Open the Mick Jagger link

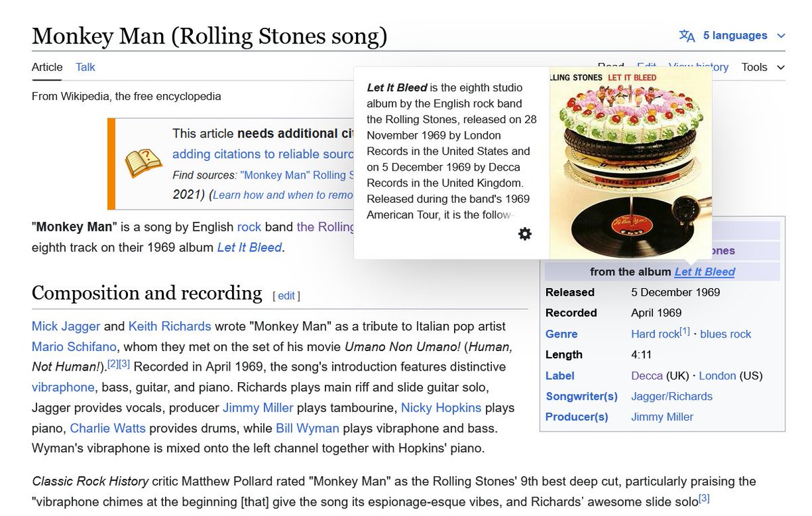pyautogui.click(x=66, y=327)
